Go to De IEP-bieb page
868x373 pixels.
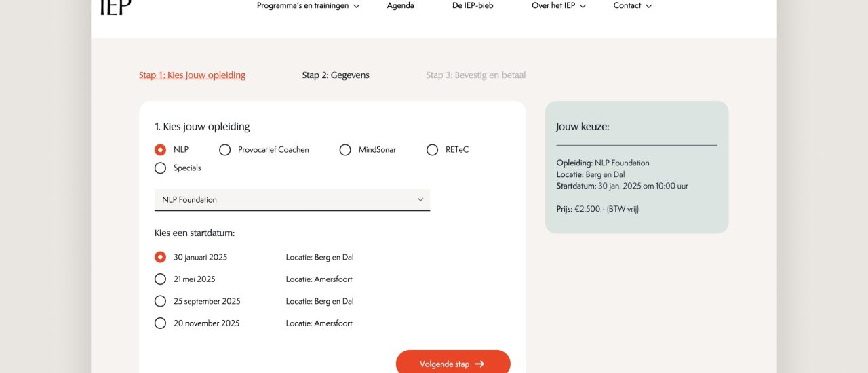coord(473,6)
